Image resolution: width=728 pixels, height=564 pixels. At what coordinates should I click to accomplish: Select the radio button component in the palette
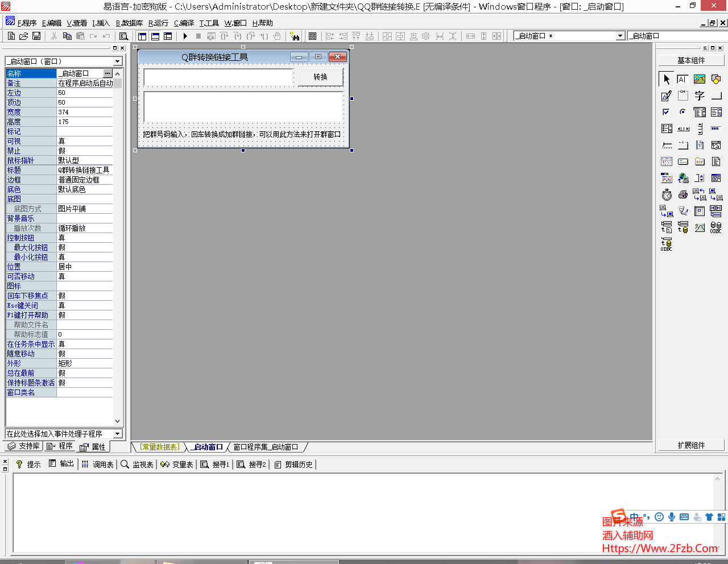tap(682, 112)
